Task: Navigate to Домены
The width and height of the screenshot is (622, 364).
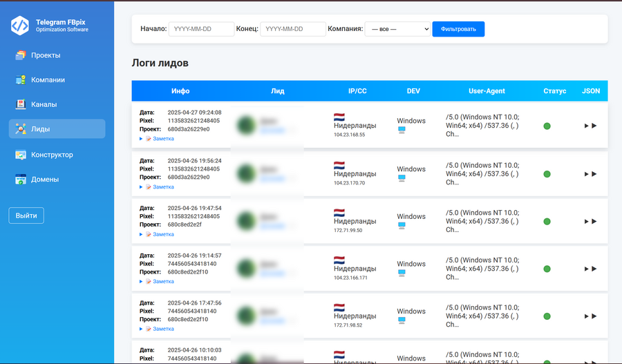Action: (57, 179)
